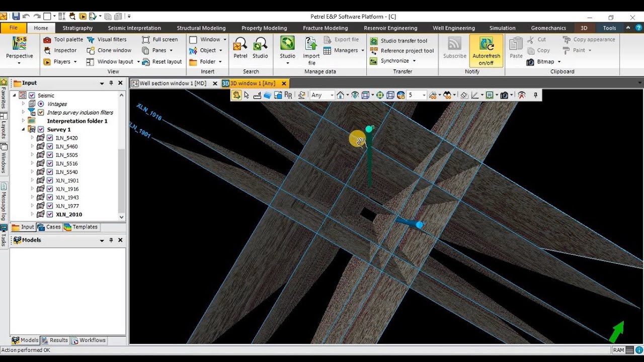Open the Panes dropdown
644x362 pixels.
[157, 50]
